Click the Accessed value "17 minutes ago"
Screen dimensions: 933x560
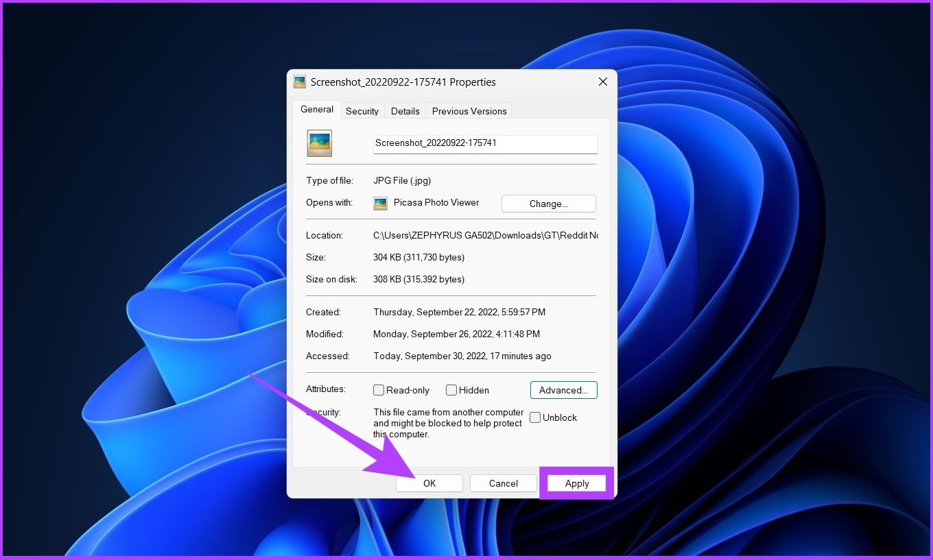tap(520, 356)
